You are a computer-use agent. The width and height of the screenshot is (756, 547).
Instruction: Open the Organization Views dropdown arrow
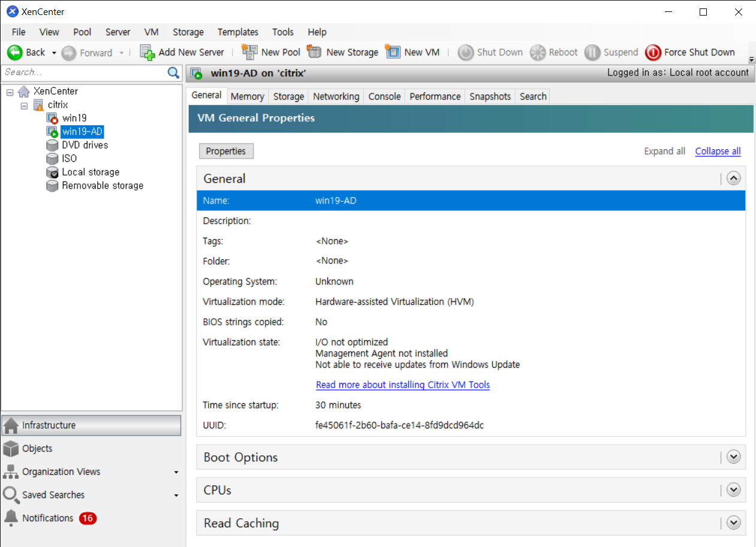[176, 473]
